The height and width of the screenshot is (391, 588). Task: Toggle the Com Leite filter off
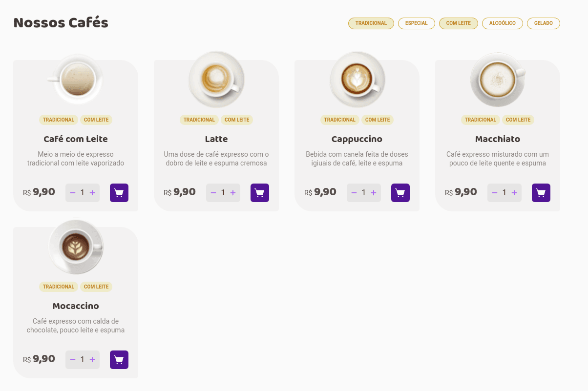pos(459,23)
